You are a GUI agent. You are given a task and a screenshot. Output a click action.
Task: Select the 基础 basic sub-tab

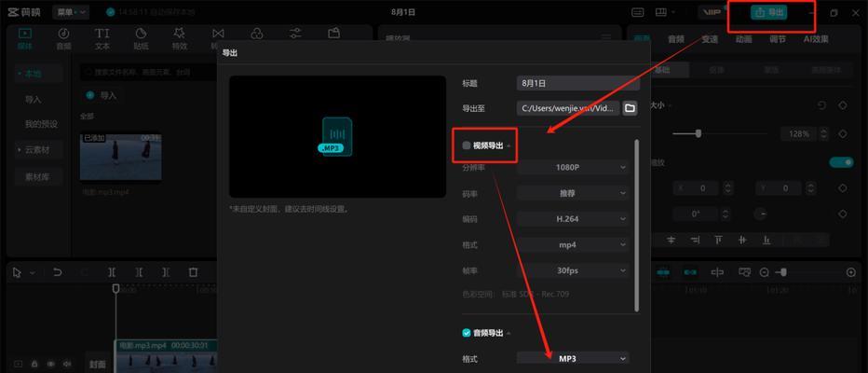[662, 70]
